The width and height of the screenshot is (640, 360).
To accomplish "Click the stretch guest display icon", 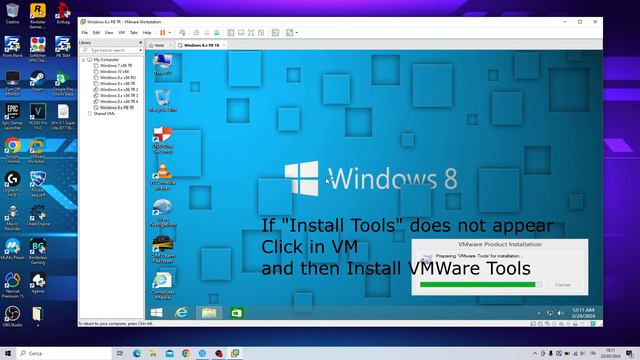I will 289,33.
